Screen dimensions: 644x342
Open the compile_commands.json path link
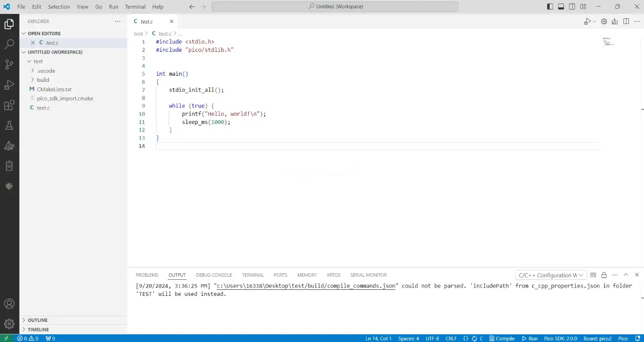(306, 286)
